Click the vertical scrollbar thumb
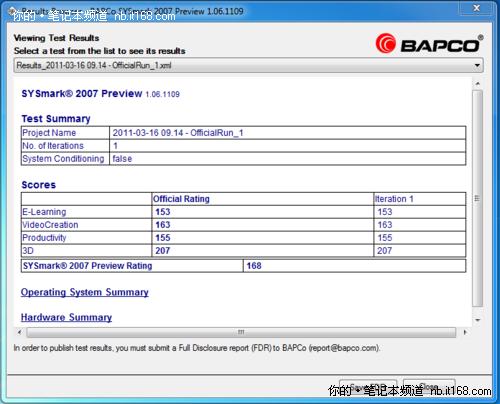This screenshot has width=500, height=404. click(478, 198)
